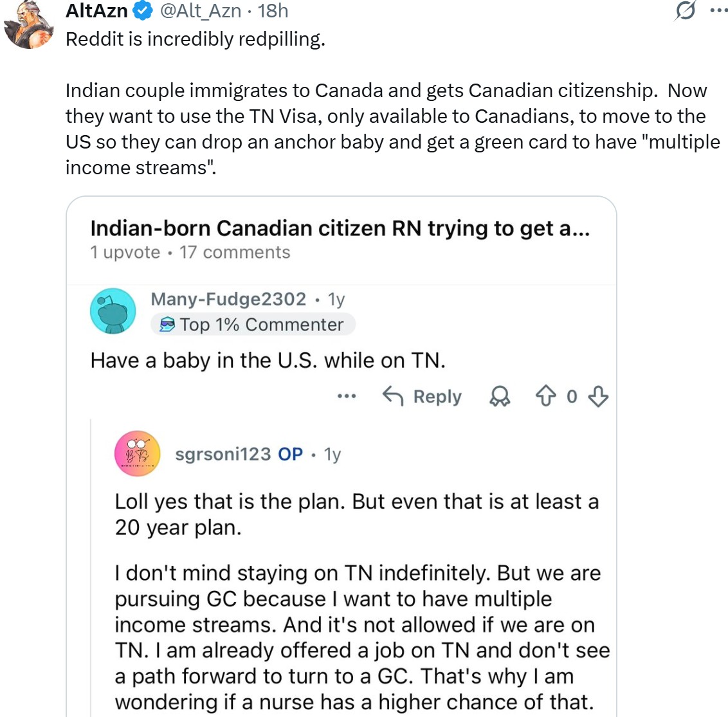Image resolution: width=728 pixels, height=717 pixels.
Task: Click the Top 1% Commenter badge
Action: point(253,325)
